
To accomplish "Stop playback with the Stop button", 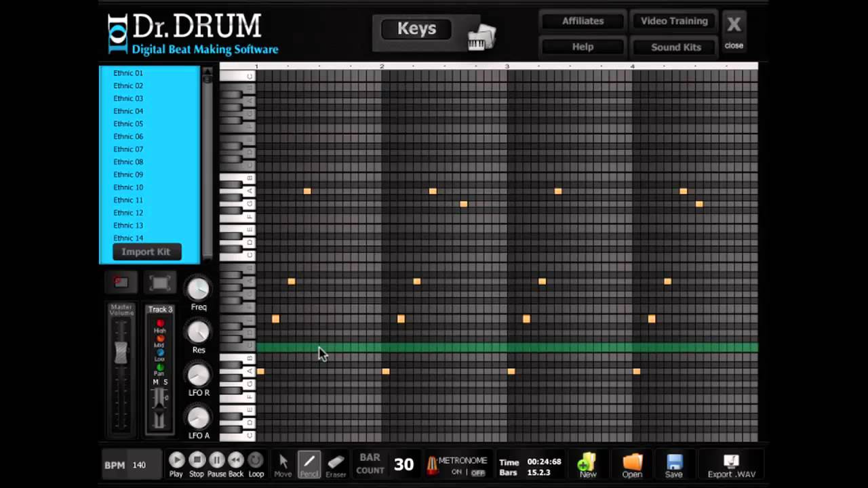I will click(197, 460).
